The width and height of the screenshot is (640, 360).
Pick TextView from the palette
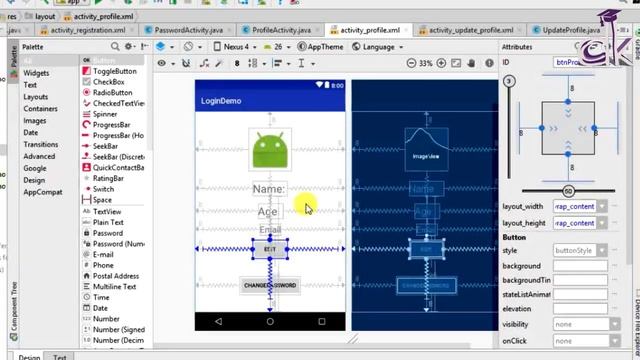pyautogui.click(x=102, y=211)
